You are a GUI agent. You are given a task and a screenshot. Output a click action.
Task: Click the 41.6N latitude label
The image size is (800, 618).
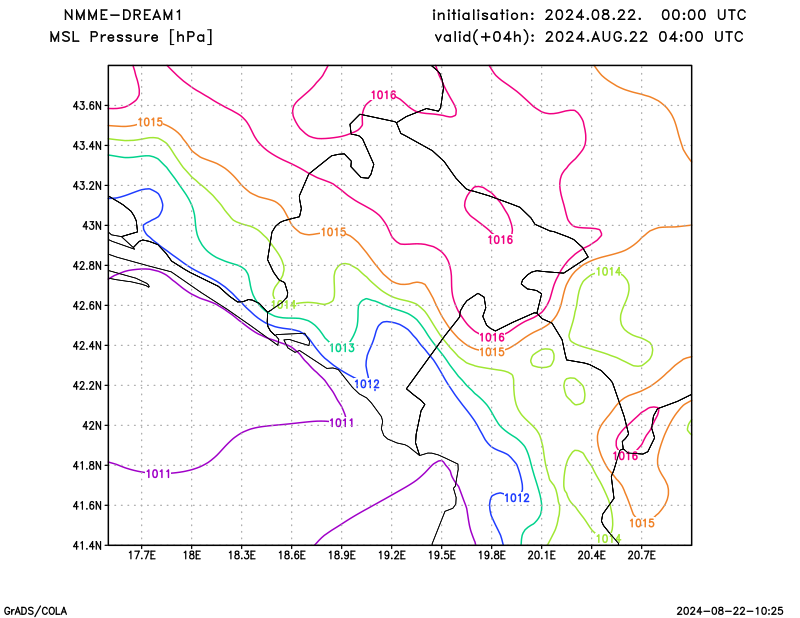87,505
